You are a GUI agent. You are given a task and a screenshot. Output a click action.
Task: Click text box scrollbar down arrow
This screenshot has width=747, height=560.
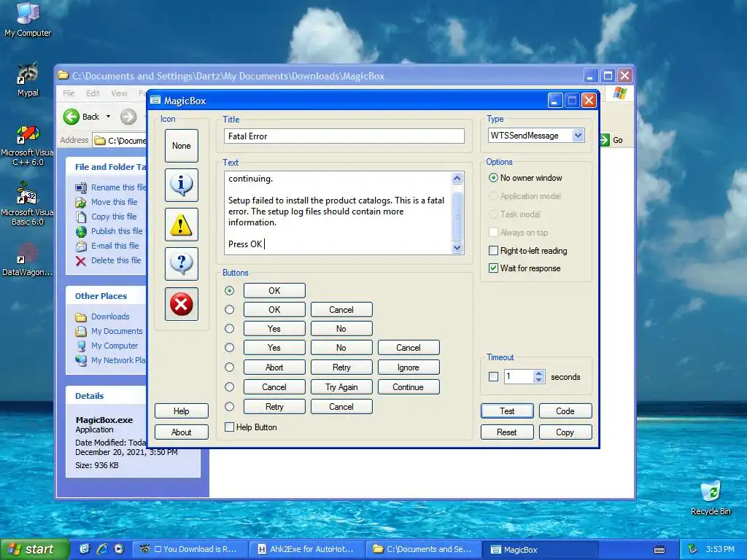(457, 247)
